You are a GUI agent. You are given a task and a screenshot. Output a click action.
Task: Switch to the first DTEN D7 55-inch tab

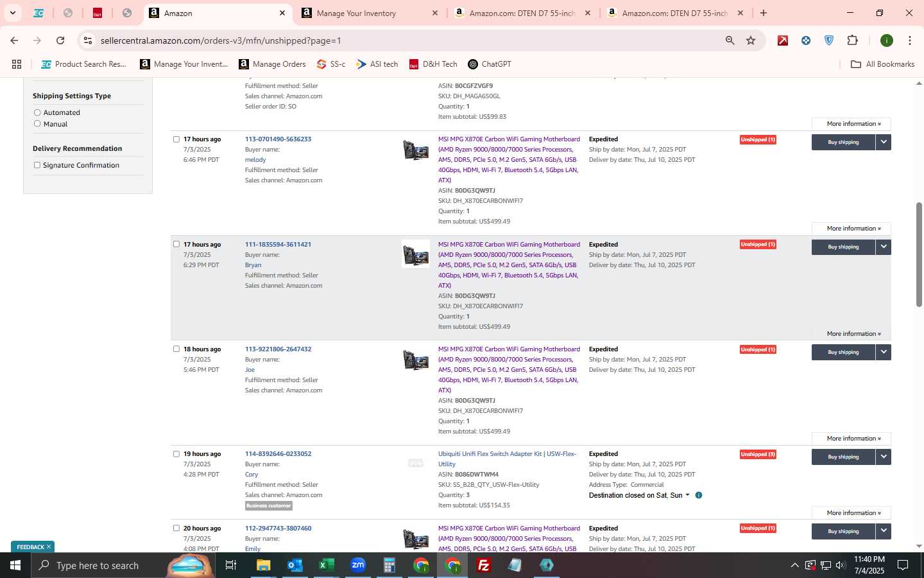(522, 13)
